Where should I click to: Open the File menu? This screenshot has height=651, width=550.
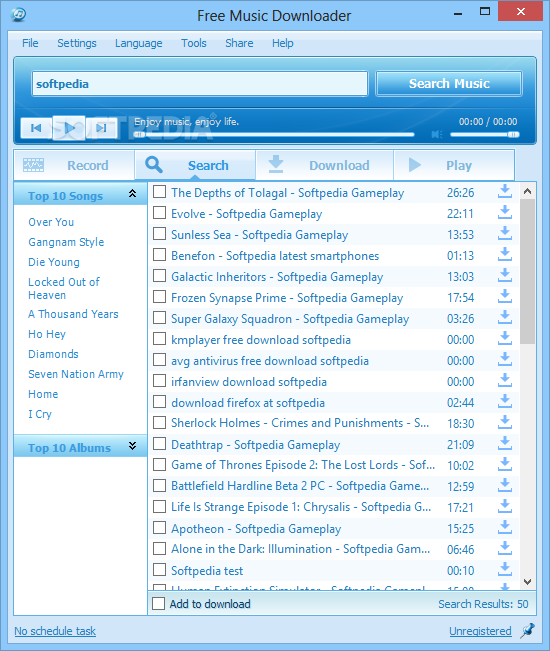click(x=30, y=43)
